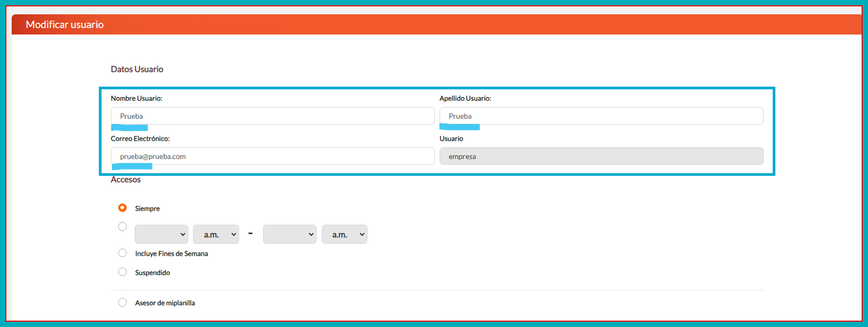Open the start hour dropdown before the dash

click(x=161, y=234)
